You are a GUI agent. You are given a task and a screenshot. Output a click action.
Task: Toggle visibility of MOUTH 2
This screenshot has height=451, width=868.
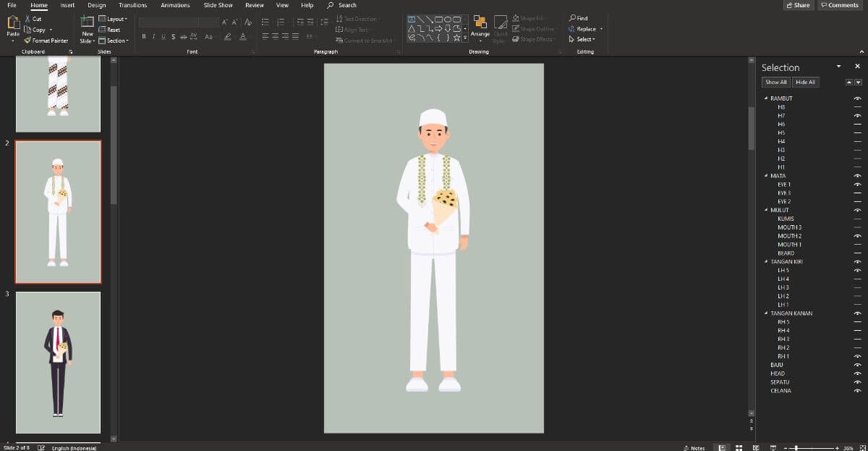[857, 236]
